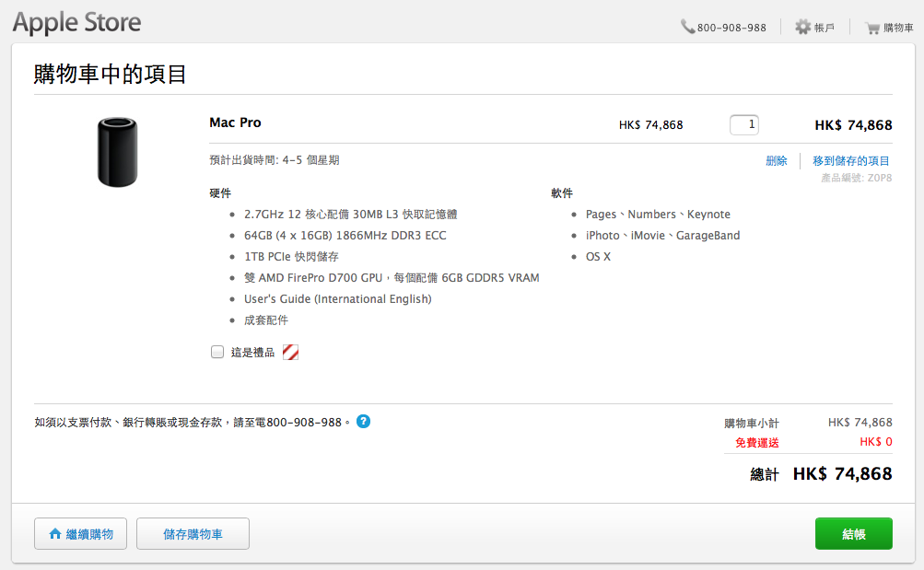This screenshot has height=570, width=924.
Task: Click the 雙 AMD FirePro D700 GPU line
Action: coord(392,278)
